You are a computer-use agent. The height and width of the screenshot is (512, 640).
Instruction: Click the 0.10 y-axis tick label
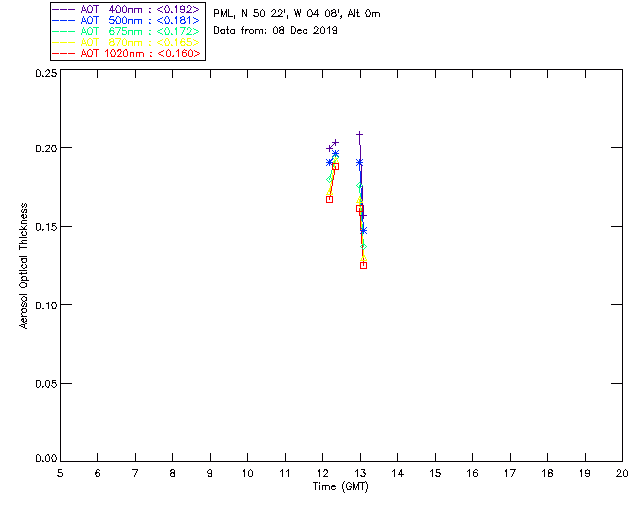click(46, 305)
